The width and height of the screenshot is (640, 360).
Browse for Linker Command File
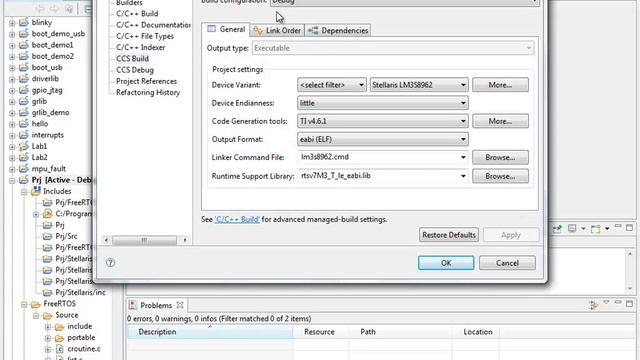500,157
